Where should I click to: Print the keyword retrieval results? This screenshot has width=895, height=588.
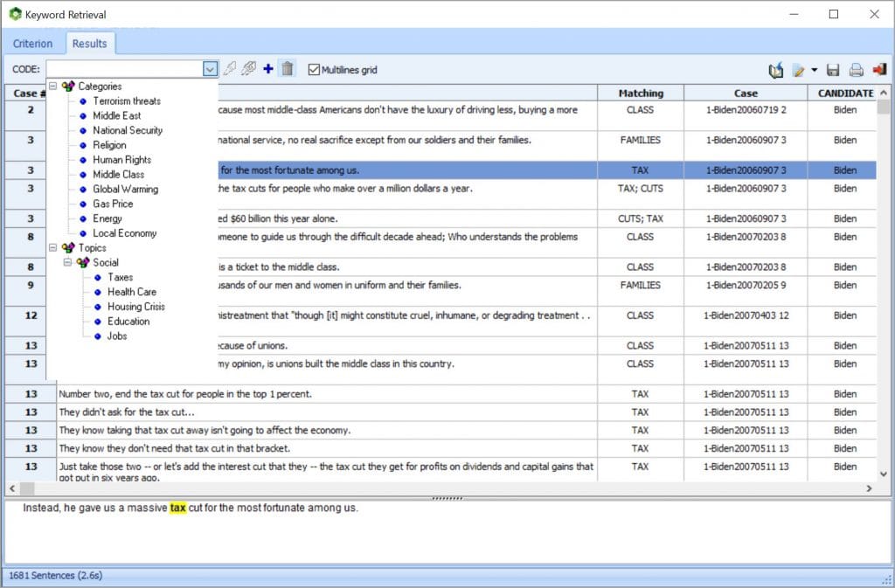tap(856, 70)
